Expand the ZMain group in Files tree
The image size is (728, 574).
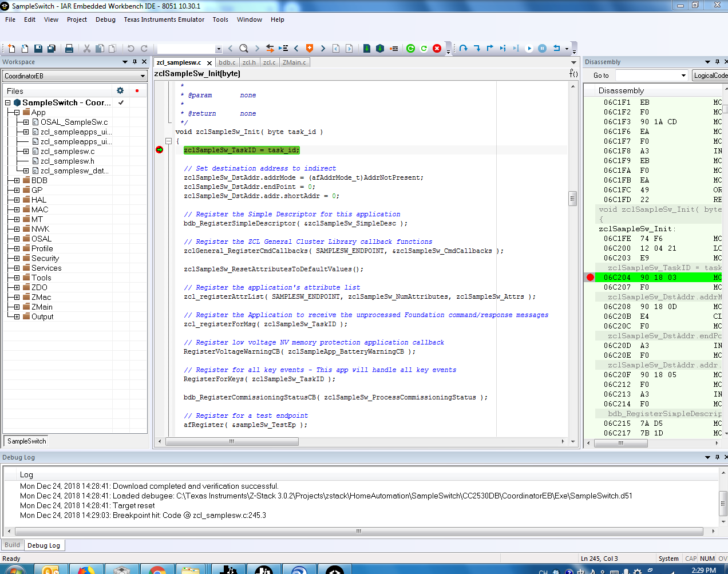tap(17, 307)
